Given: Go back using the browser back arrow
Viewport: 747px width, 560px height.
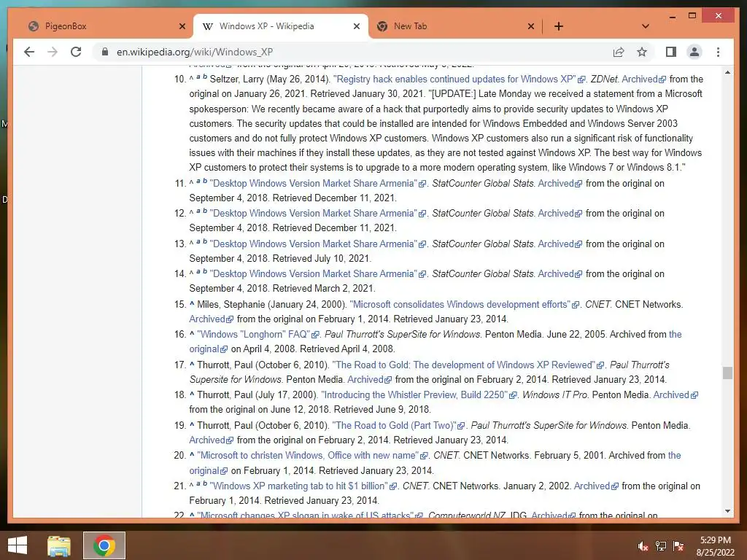Looking at the screenshot, I should (x=29, y=52).
